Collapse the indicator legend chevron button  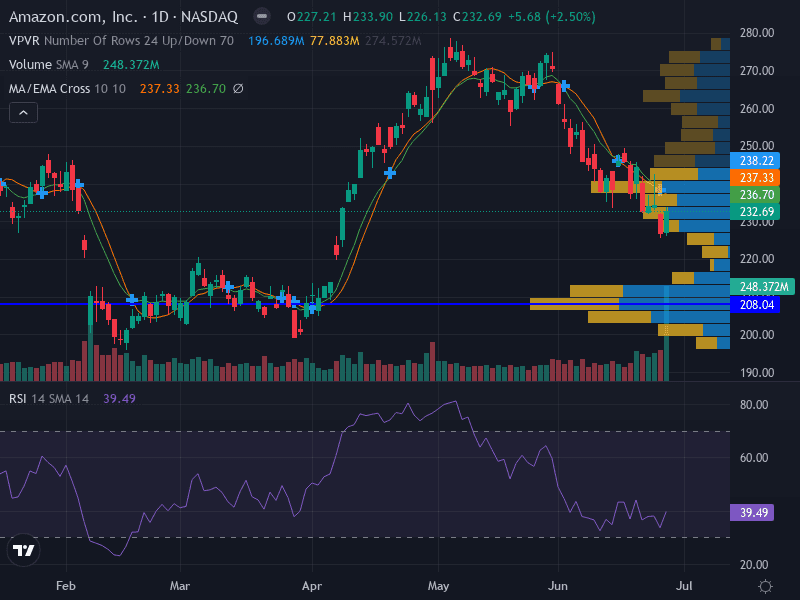23,113
